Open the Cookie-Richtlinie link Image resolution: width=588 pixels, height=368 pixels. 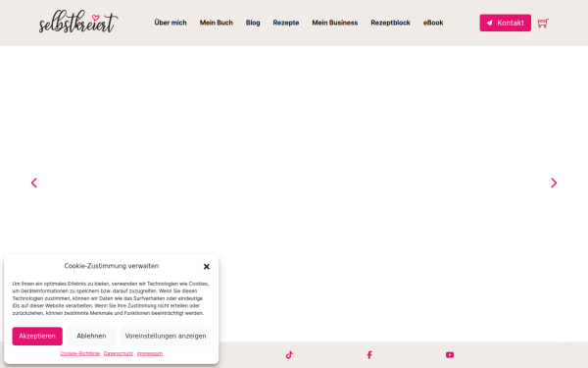[x=80, y=353]
